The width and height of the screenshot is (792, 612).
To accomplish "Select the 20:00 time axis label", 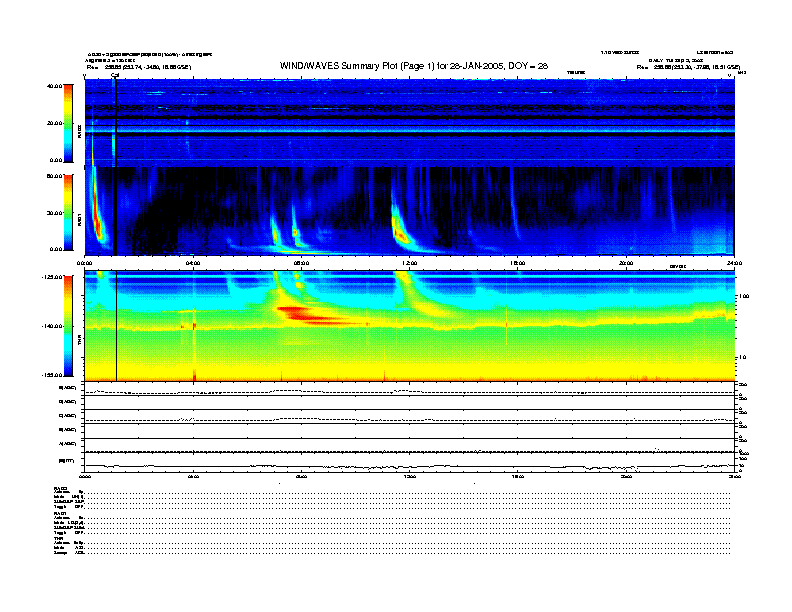I will pos(625,264).
